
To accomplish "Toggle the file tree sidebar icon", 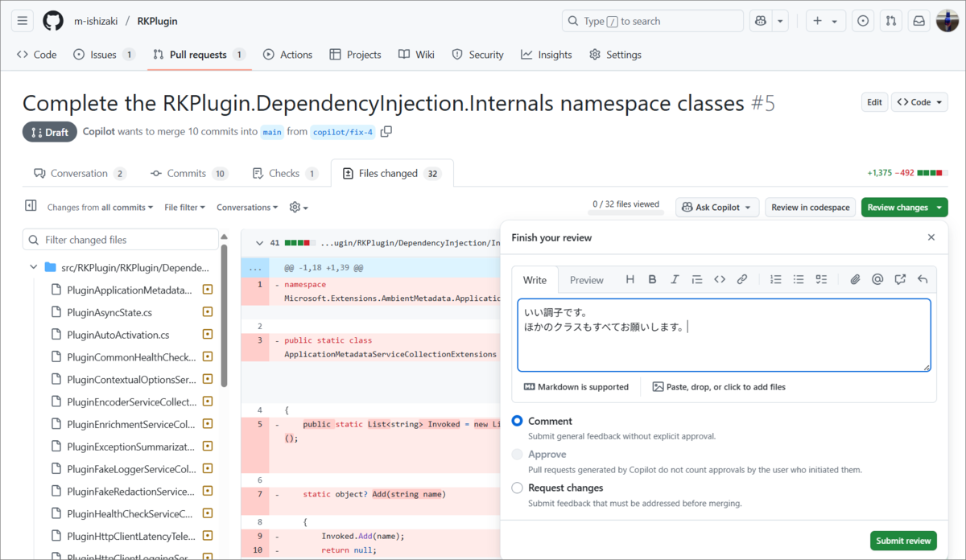I will [31, 207].
